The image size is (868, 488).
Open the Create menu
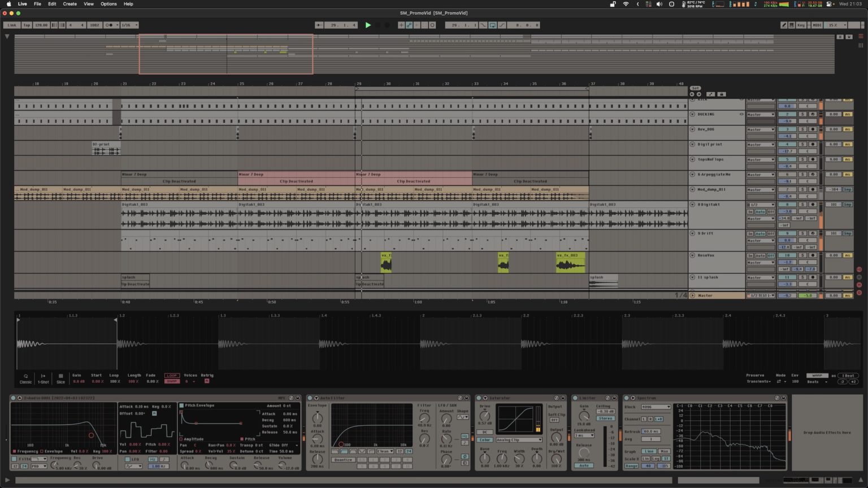[x=69, y=4]
